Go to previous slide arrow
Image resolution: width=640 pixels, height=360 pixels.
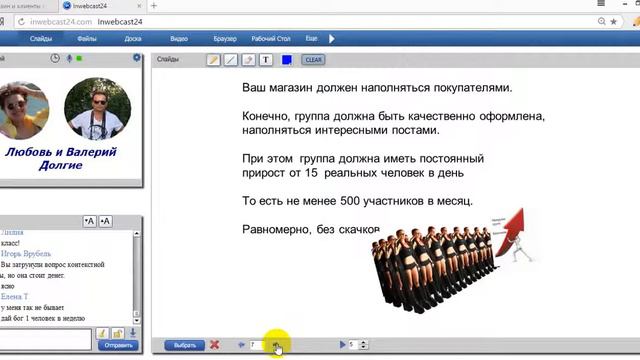coord(241,345)
